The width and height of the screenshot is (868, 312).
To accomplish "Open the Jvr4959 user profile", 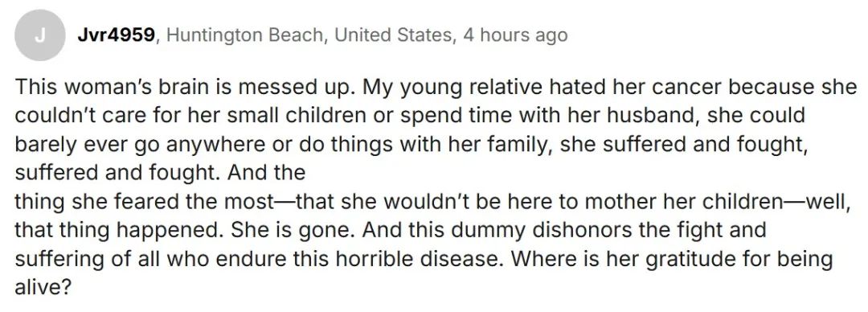I will click(x=117, y=35).
